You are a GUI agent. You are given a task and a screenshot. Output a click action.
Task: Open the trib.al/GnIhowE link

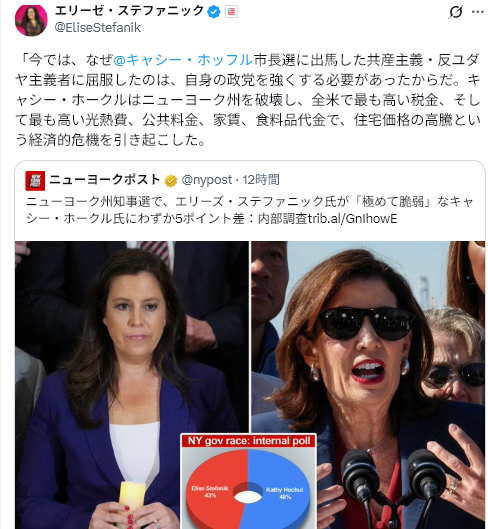(352, 219)
